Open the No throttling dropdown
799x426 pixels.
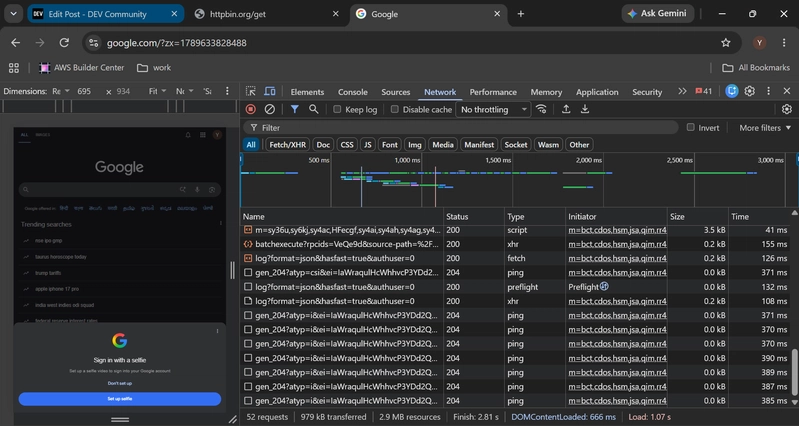pyautogui.click(x=493, y=109)
